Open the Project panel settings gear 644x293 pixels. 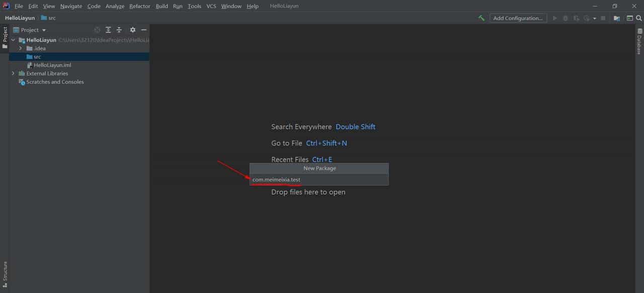(x=132, y=30)
